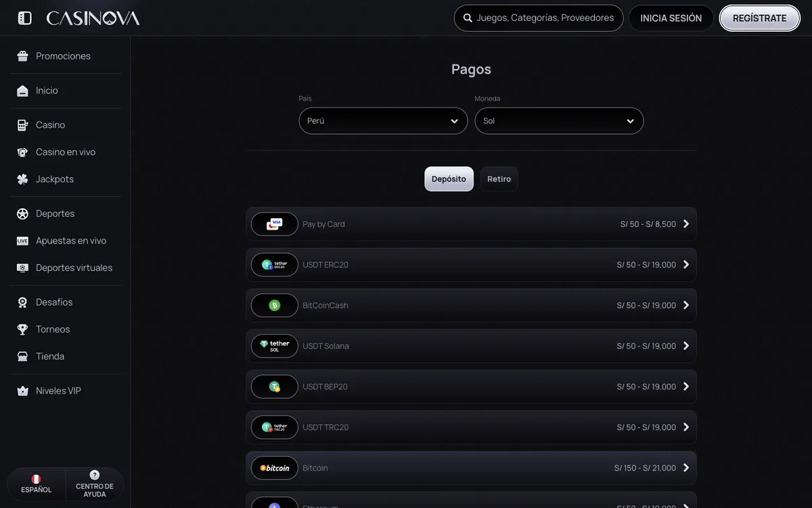Click the Centro de Ayuda question icon
Image resolution: width=812 pixels, height=508 pixels.
pyautogui.click(x=95, y=475)
